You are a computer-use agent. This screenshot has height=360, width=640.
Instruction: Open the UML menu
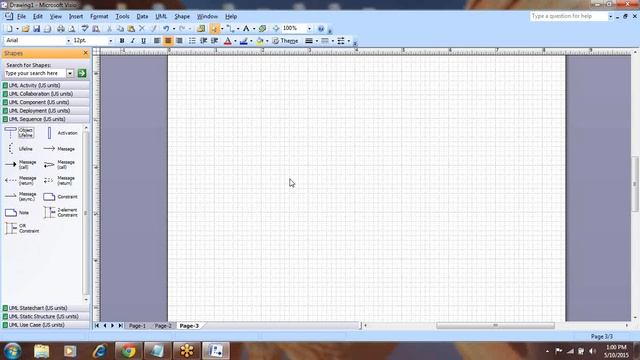[x=161, y=17]
